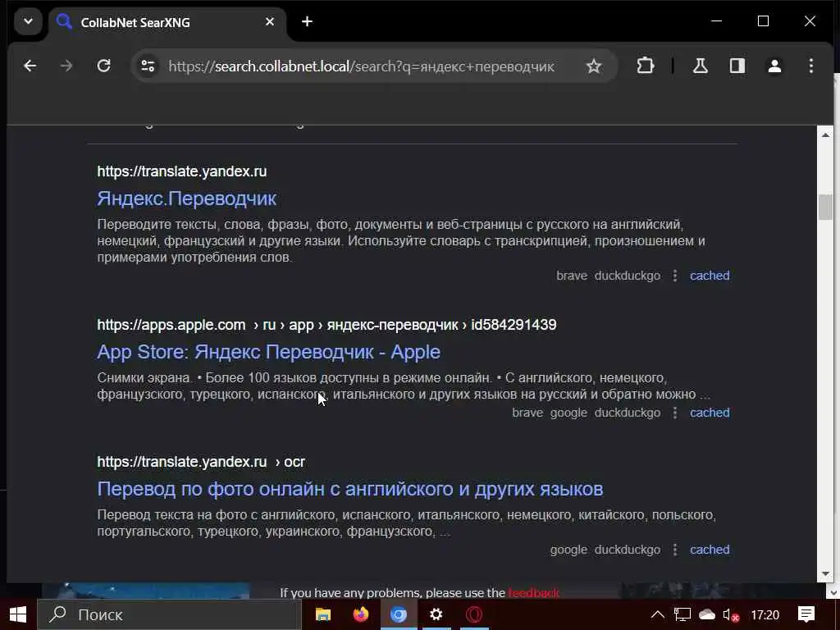This screenshot has width=840, height=630.
Task: Open the Extensions puzzle icon
Action: 646,66
